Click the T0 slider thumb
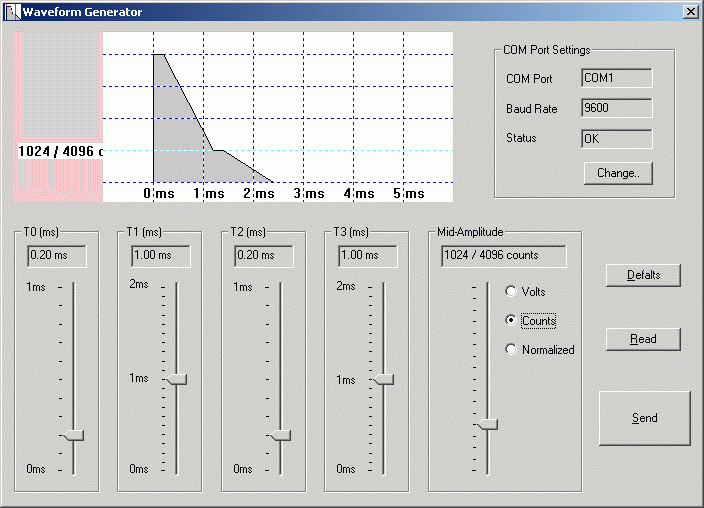Viewport: 704px width, 508px height. (x=74, y=435)
